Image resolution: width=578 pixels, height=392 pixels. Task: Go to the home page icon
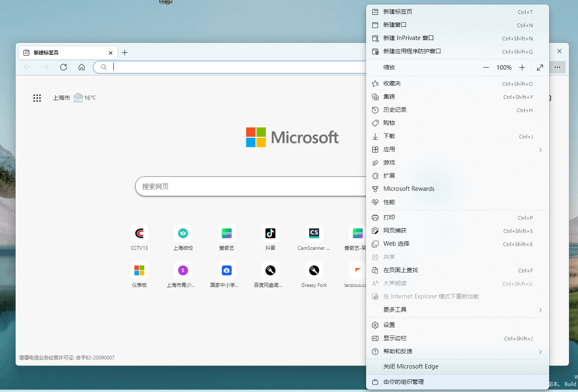tap(82, 67)
